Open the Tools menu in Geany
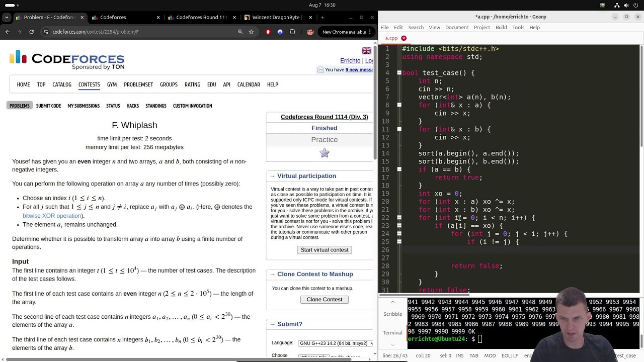 pyautogui.click(x=518, y=27)
